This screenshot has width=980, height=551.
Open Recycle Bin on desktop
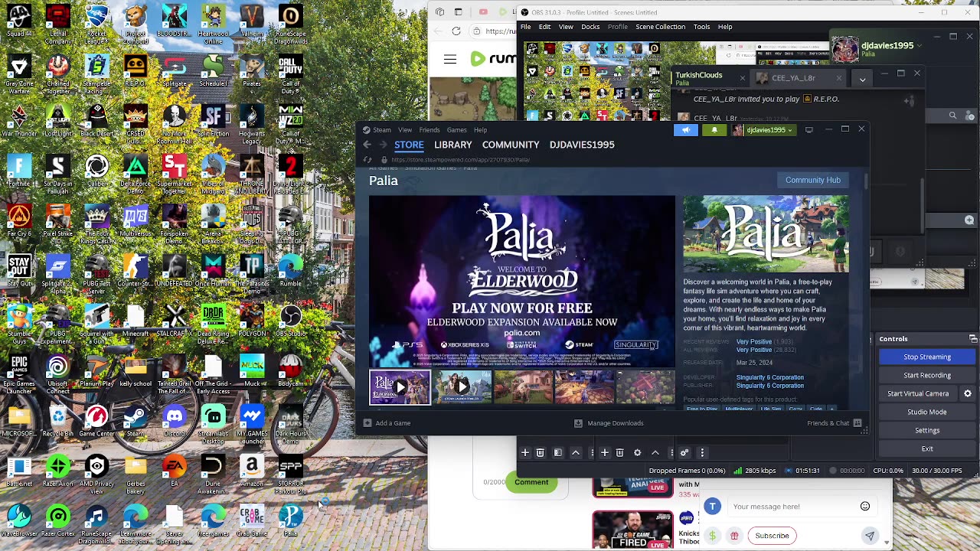pyautogui.click(x=58, y=422)
